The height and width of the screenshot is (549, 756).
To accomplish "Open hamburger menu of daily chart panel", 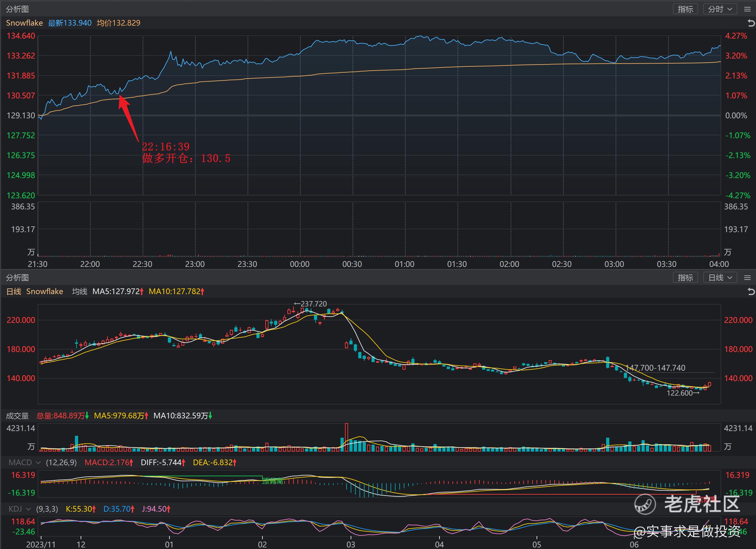I will 747,278.
